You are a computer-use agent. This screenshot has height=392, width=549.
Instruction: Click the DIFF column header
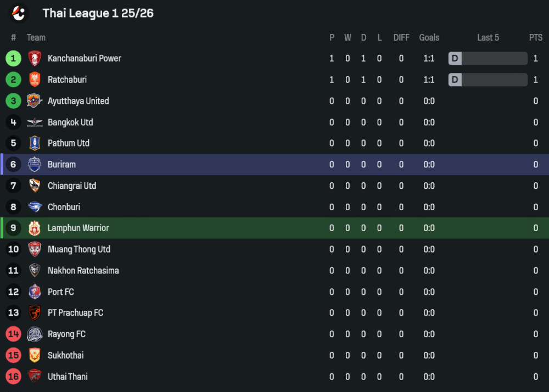(x=401, y=37)
